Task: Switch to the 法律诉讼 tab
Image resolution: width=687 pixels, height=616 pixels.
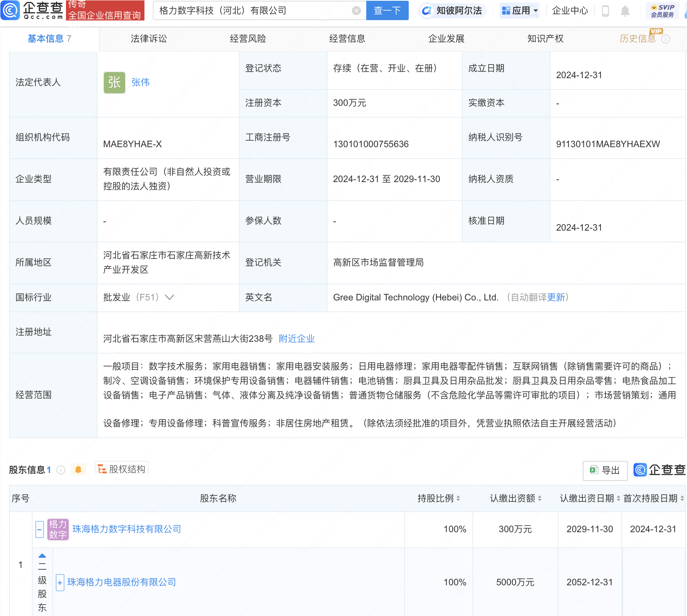Action: point(149,39)
